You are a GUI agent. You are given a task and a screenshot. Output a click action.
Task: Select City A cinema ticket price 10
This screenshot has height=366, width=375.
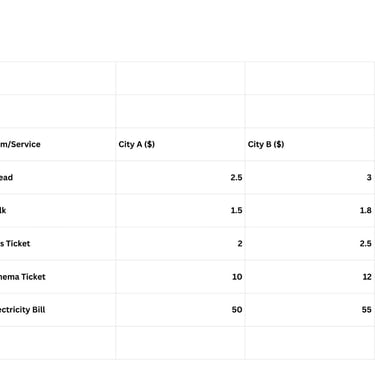pos(180,277)
